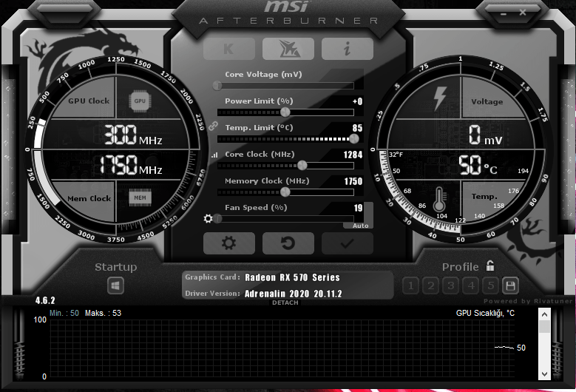The height and width of the screenshot is (392, 576).
Task: Open settings with the gear button
Action: [229, 243]
